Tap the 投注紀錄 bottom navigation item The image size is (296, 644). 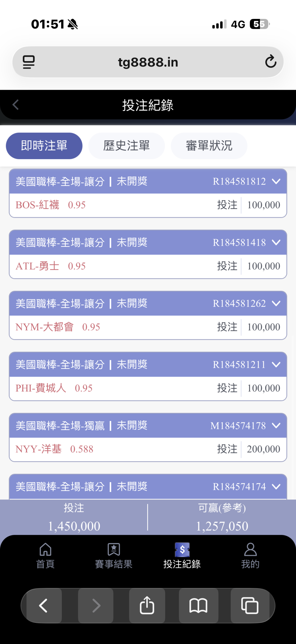pos(182,555)
